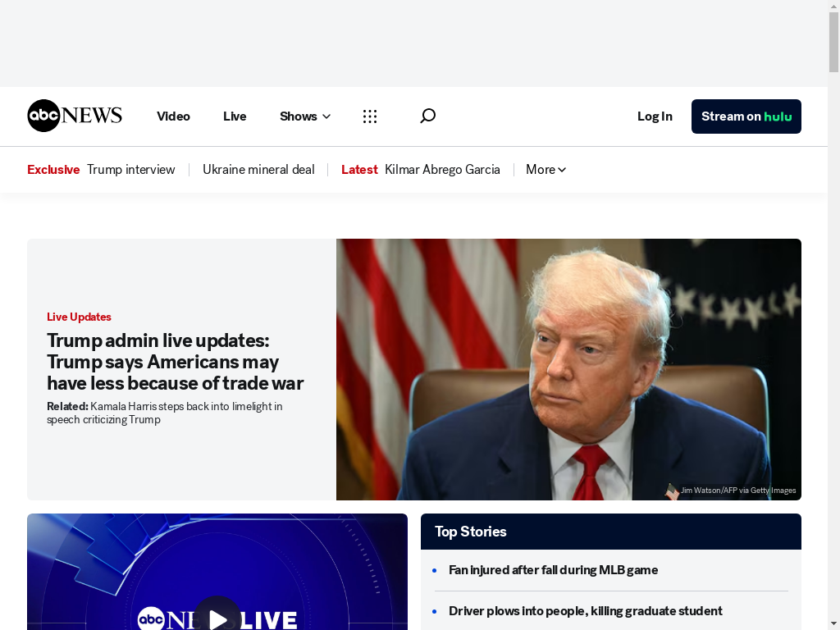The image size is (840, 630).
Task: Open the Ukraine mineral deal topic
Action: pos(258,169)
